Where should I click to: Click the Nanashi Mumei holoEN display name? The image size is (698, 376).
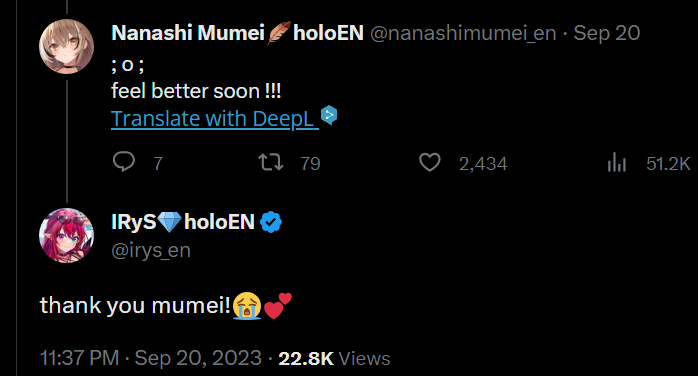tap(237, 33)
